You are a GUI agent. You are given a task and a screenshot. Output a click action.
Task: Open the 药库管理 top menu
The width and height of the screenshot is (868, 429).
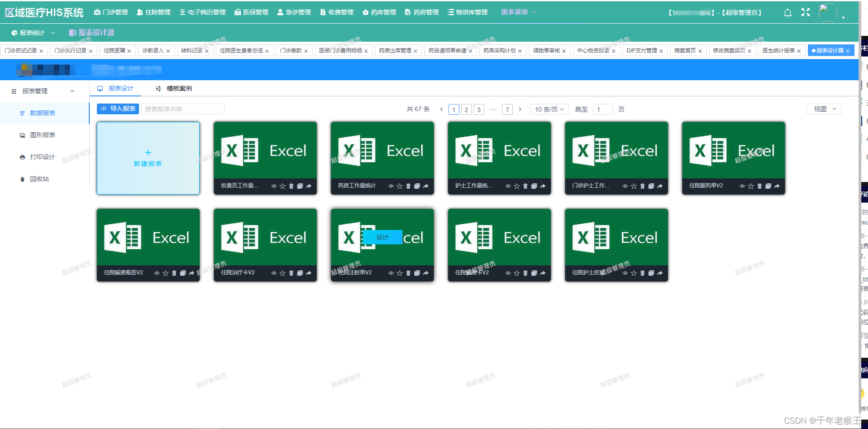[x=379, y=12]
